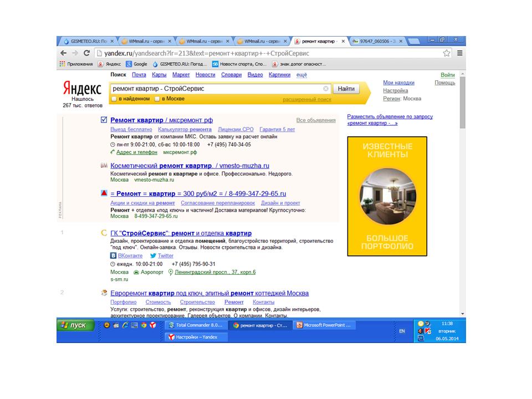Go back with the browser back arrow
This screenshot has height=399, width=532.
click(63, 53)
